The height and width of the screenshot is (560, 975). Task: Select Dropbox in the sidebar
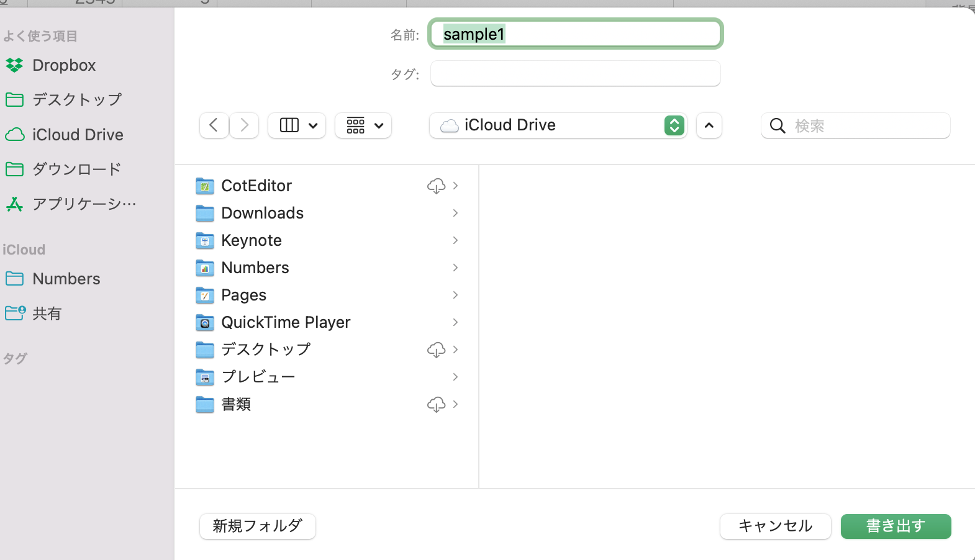[63, 65]
